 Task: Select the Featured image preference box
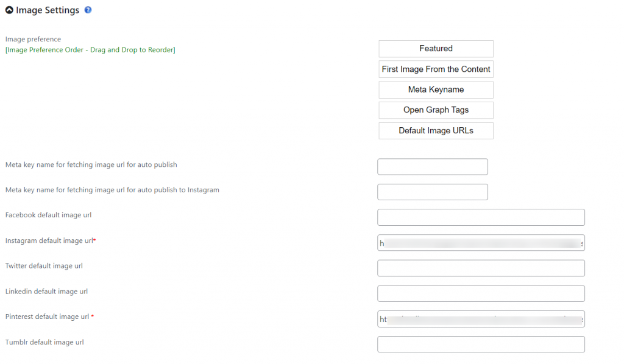pyautogui.click(x=436, y=48)
